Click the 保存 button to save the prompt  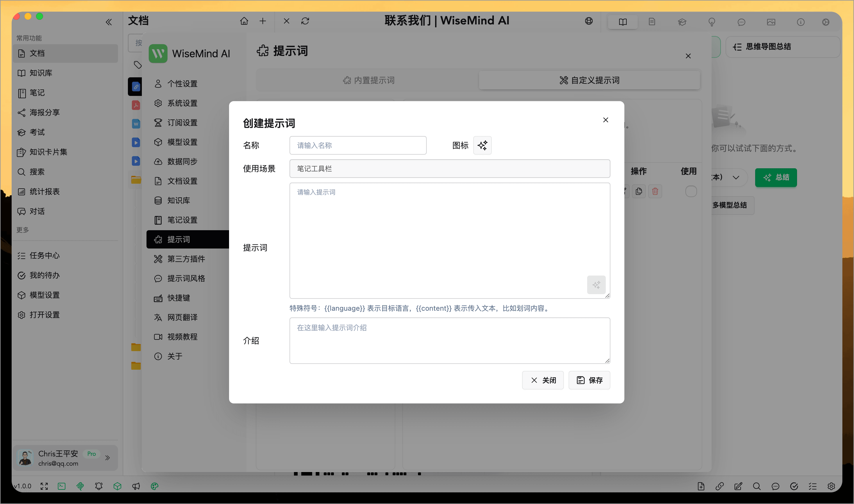click(x=589, y=380)
